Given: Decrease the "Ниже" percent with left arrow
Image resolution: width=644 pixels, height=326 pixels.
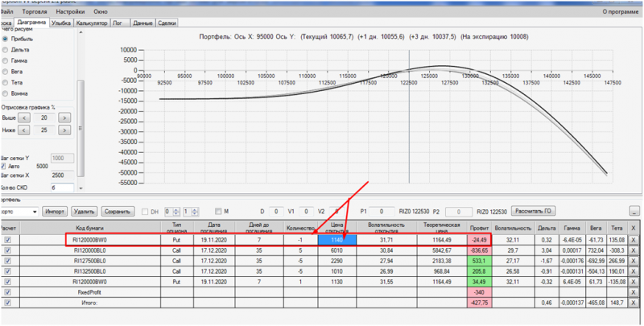Looking at the screenshot, I should (25, 130).
